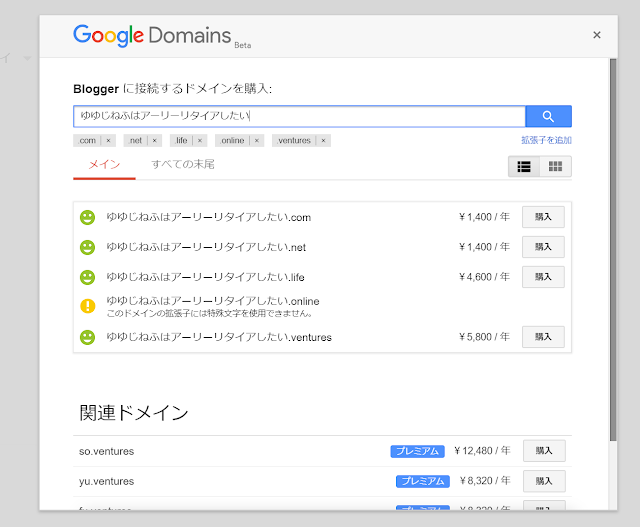This screenshot has height=527, width=640.
Task: Switch to grid view layout
Action: (x=556, y=167)
